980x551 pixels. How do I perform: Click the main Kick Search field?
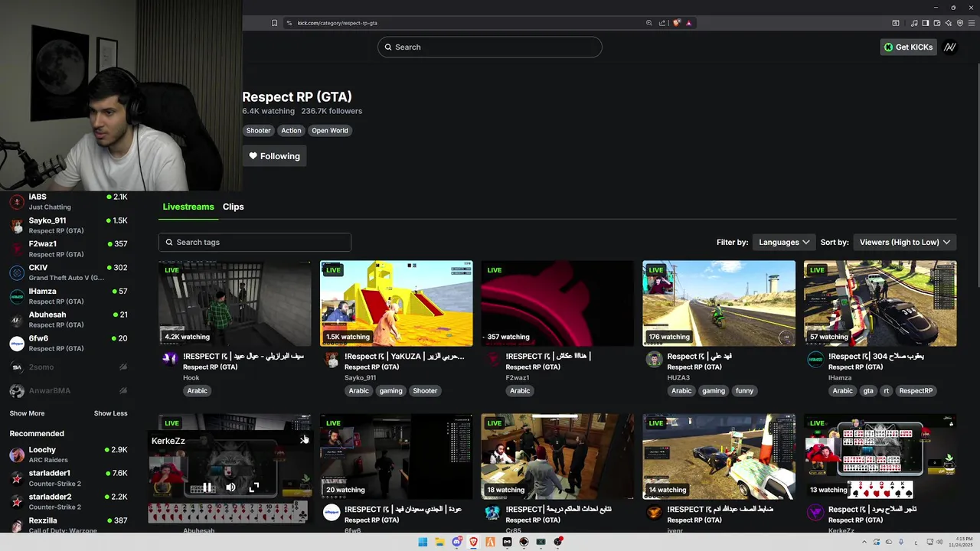pos(490,47)
